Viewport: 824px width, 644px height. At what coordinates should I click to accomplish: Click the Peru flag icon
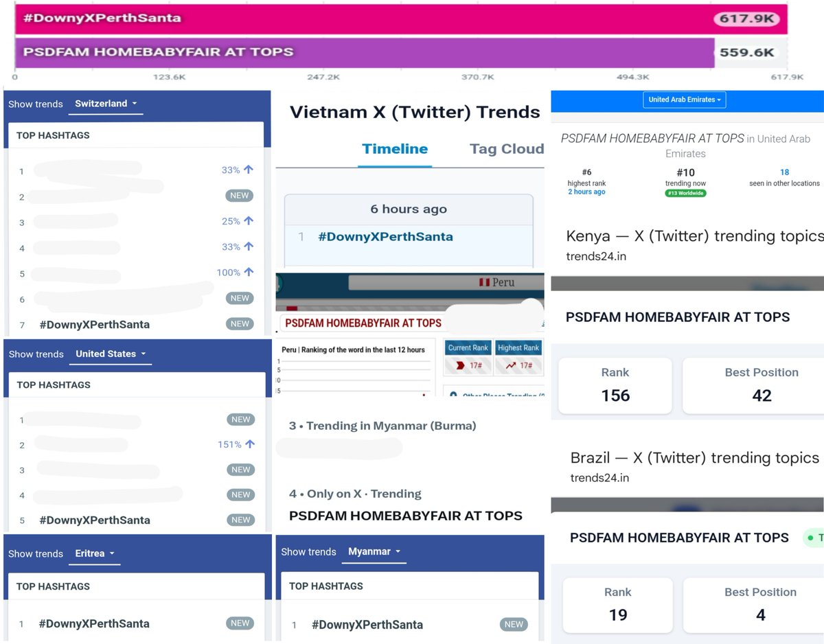pos(483,282)
